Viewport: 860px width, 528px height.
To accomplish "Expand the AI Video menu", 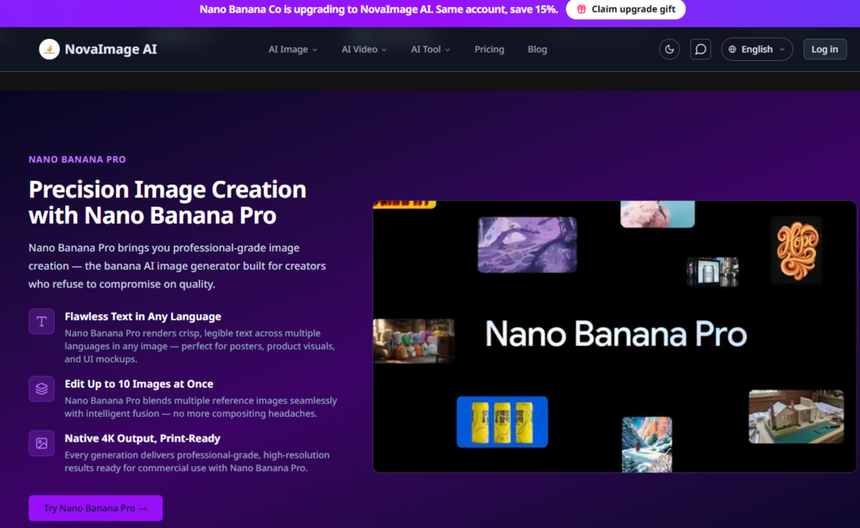I will tap(364, 49).
